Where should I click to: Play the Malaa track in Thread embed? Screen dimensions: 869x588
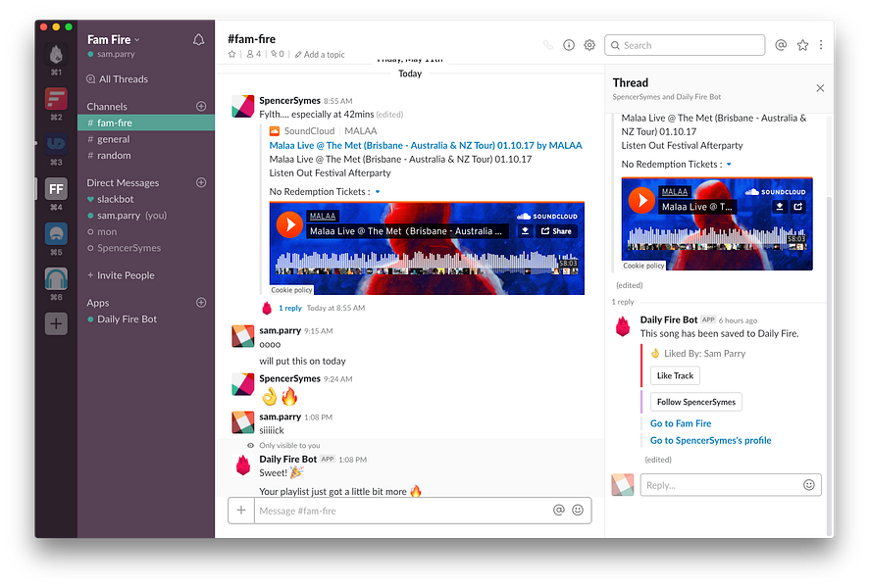click(x=641, y=200)
